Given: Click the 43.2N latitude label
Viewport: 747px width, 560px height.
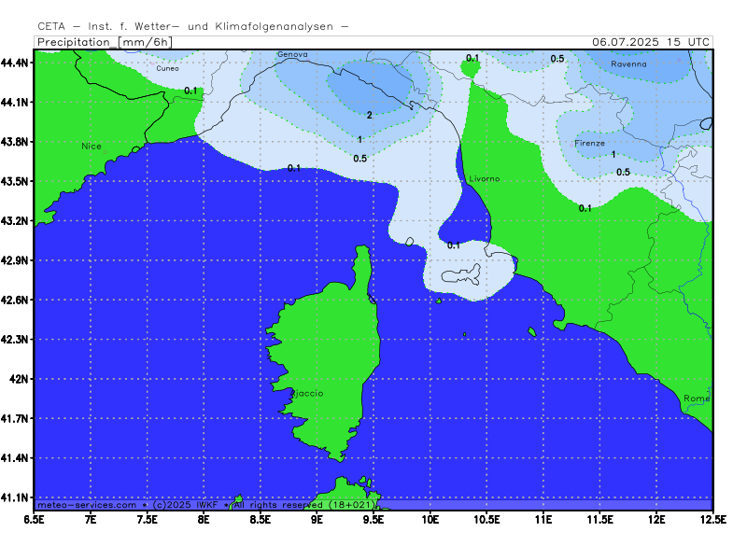Looking at the screenshot, I should pos(17,220).
